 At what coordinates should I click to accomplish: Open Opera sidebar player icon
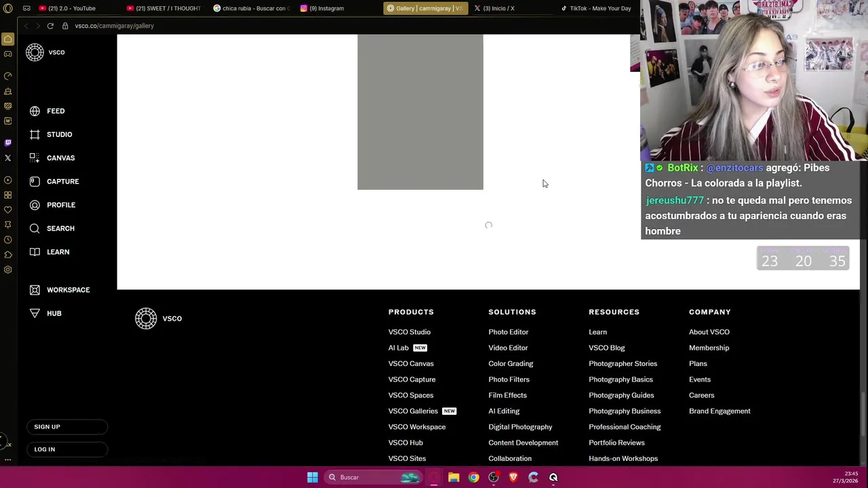[7, 180]
